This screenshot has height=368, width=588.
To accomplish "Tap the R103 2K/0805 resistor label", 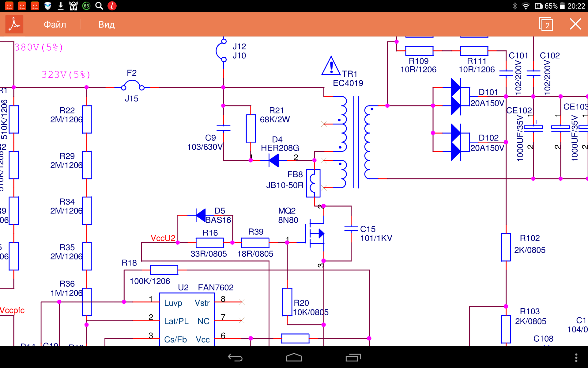I will coord(531,316).
